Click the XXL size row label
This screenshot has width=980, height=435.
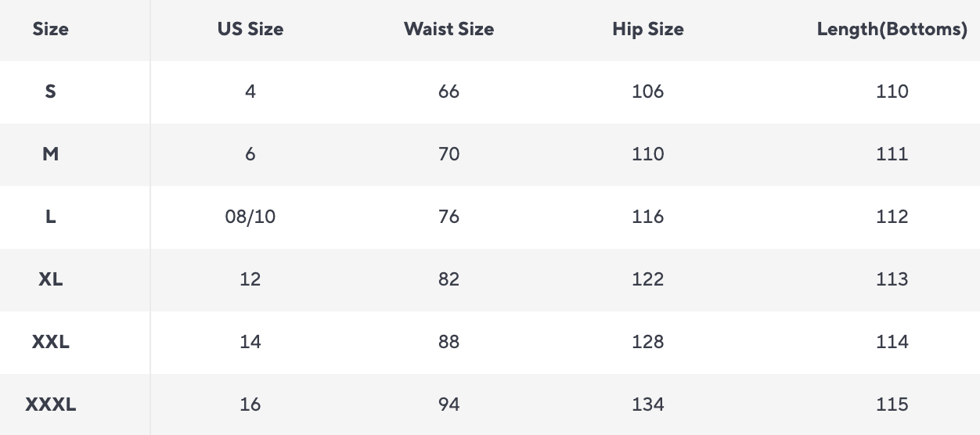tap(51, 342)
